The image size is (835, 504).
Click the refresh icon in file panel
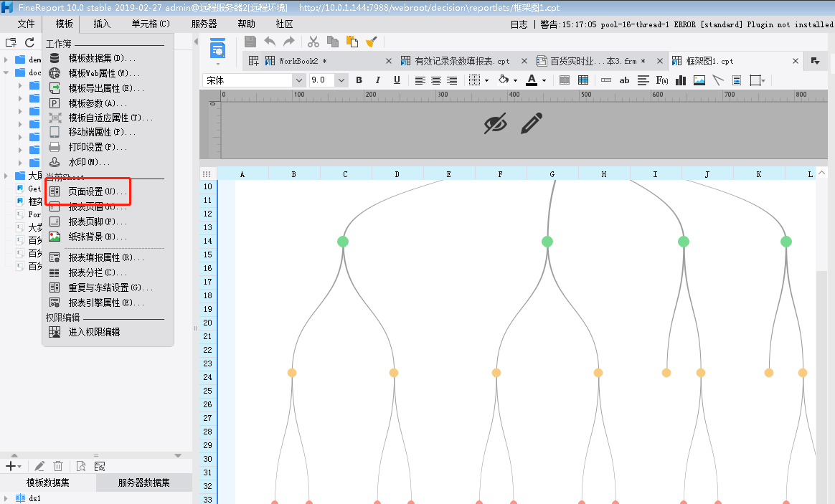(x=30, y=42)
